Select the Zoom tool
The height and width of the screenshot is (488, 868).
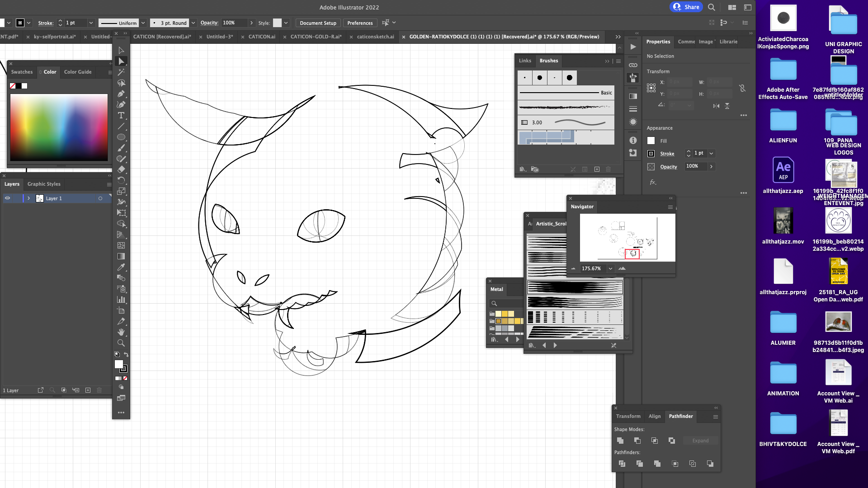pos(121,343)
